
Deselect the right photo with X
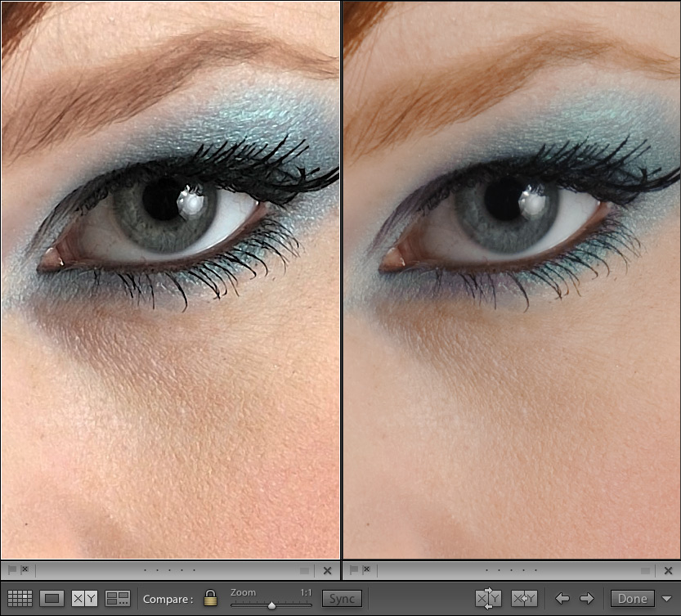click(669, 570)
